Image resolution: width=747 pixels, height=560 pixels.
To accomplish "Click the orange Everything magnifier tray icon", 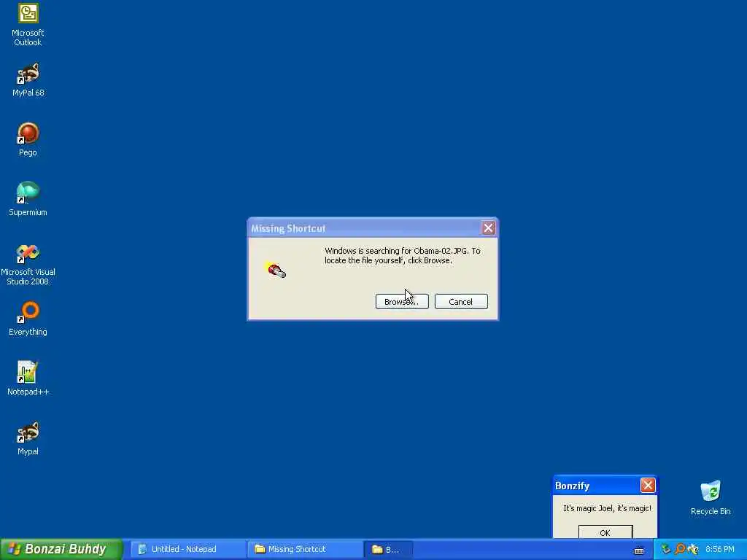I will coord(680,549).
